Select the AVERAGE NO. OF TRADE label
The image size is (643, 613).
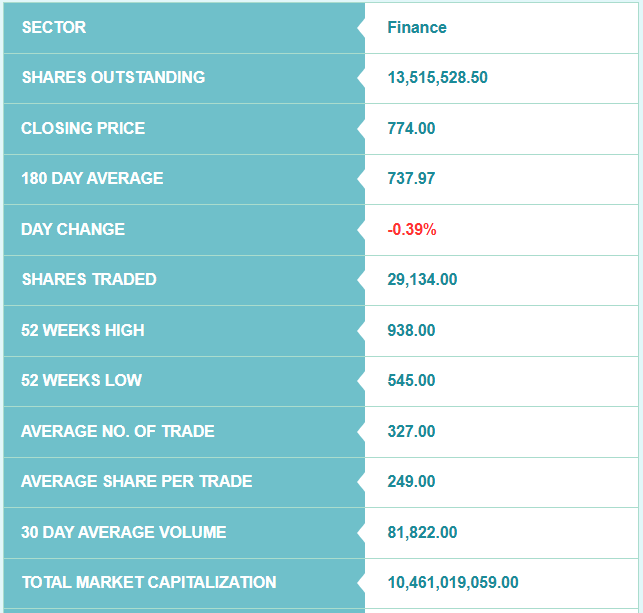tap(118, 432)
